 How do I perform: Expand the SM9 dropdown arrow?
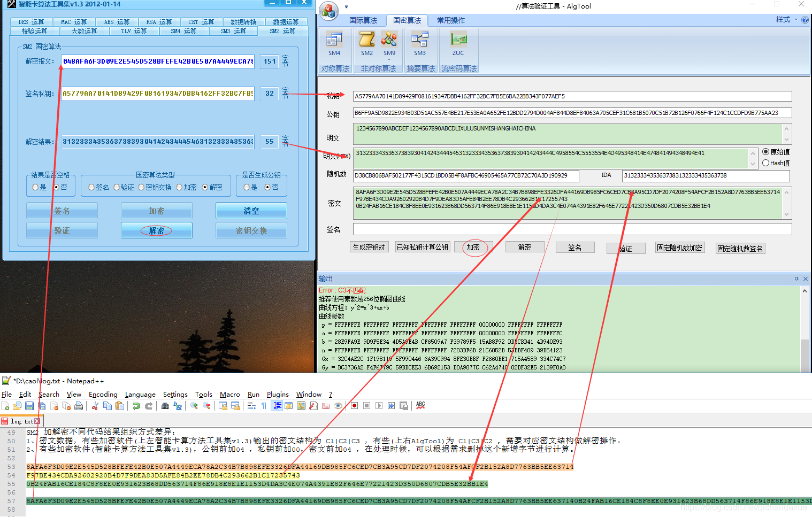coord(389,60)
